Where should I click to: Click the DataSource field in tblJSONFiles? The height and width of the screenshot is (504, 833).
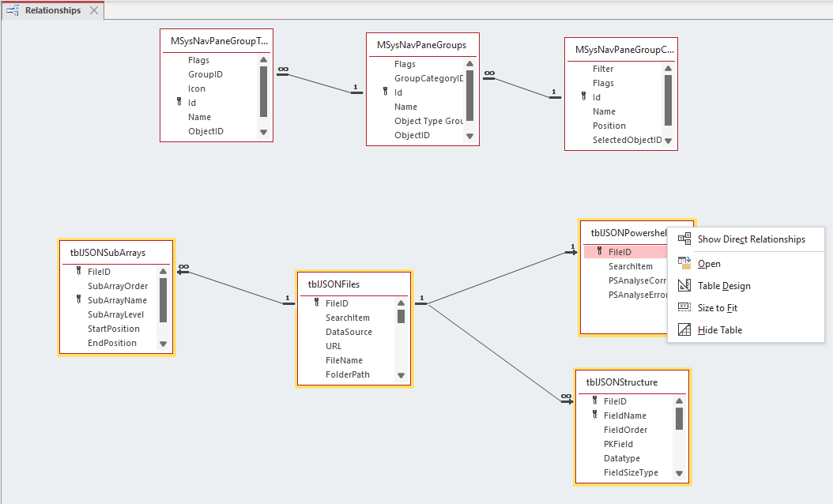tap(349, 332)
